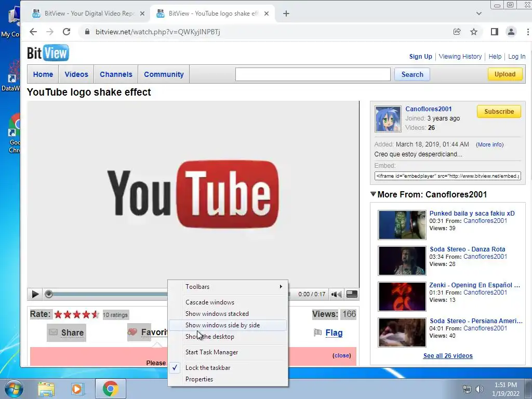Expand the Toolbars submenu arrow
532x399 pixels.
coord(281,287)
